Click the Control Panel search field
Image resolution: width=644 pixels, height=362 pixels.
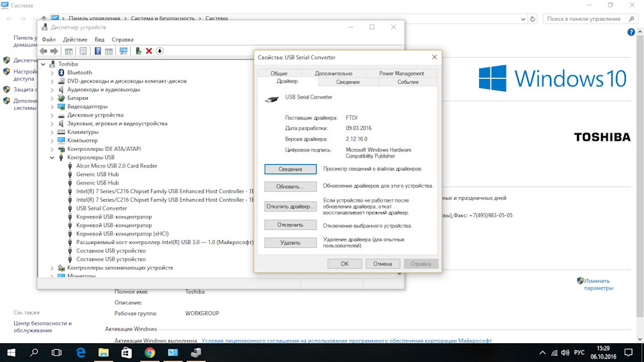[590, 19]
